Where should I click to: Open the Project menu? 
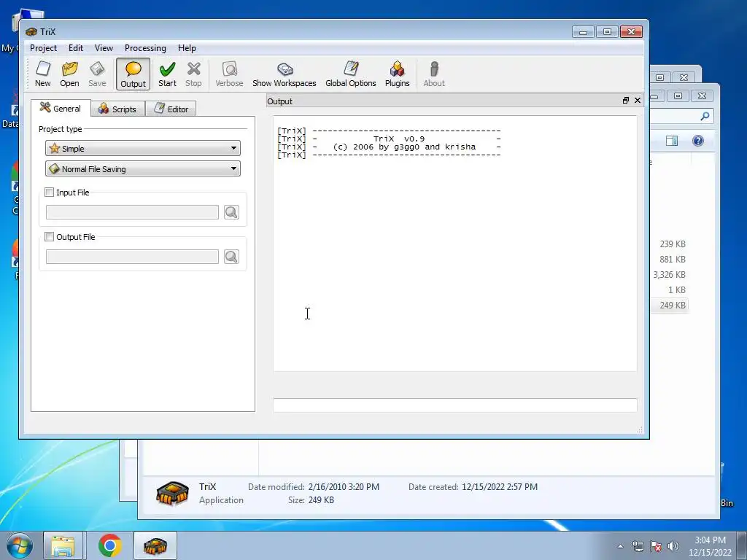pyautogui.click(x=43, y=48)
